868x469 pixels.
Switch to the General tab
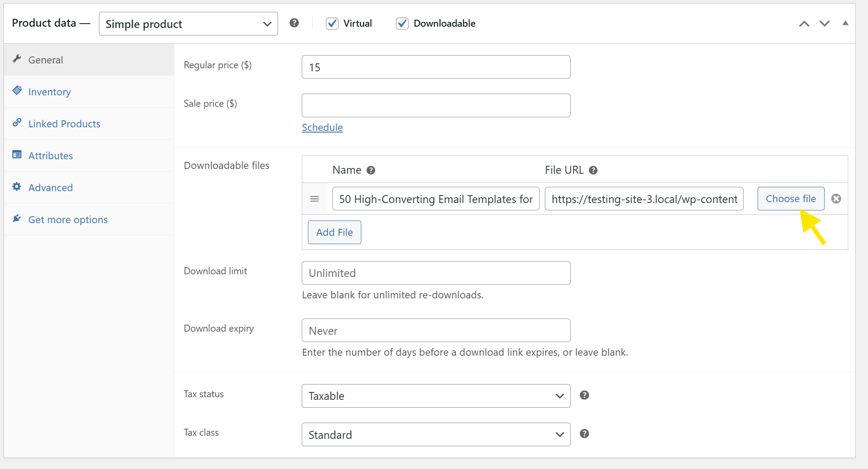(x=89, y=59)
